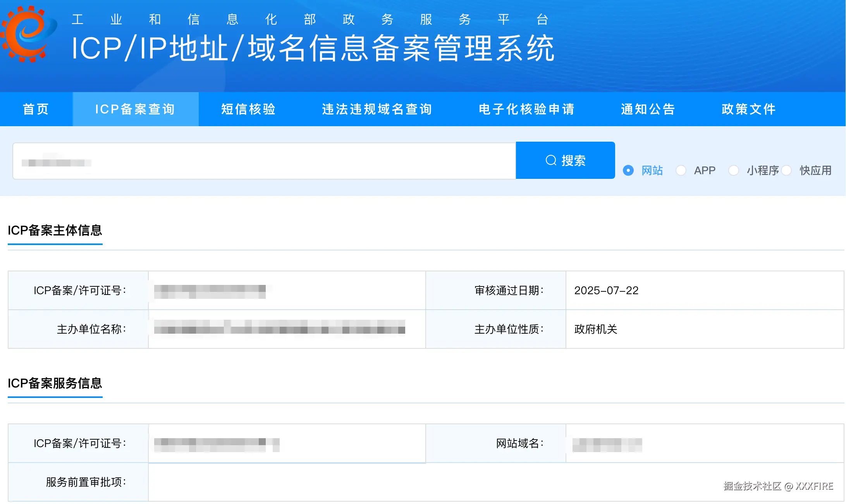Click the 政府机关 value cell
The height and width of the screenshot is (504, 846).
596,329
